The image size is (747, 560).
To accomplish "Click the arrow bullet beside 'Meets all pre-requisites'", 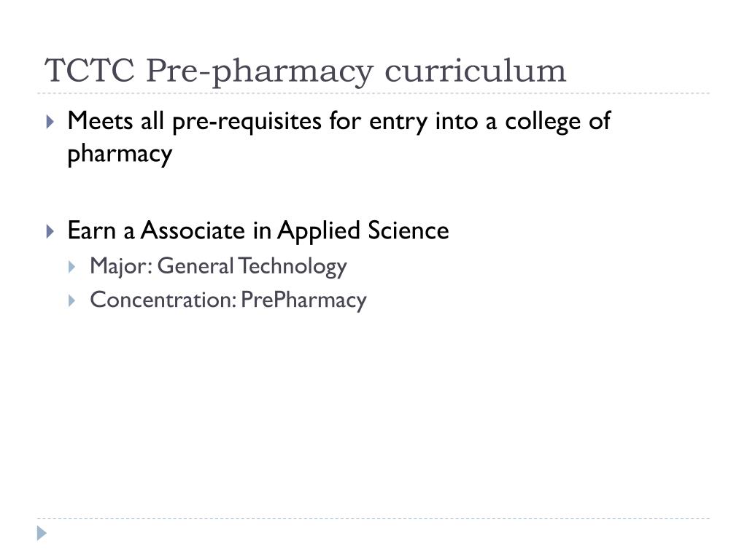I will 50,122.
